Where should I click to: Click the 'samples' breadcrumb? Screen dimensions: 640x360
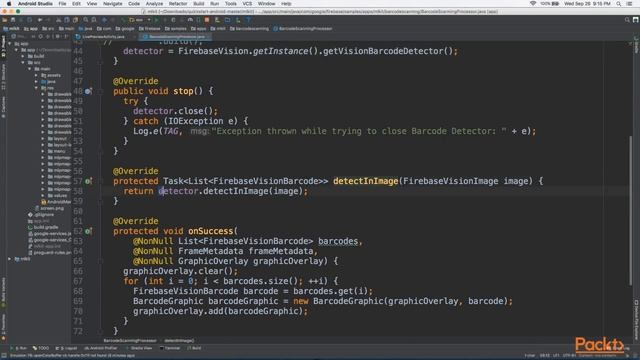click(x=176, y=29)
